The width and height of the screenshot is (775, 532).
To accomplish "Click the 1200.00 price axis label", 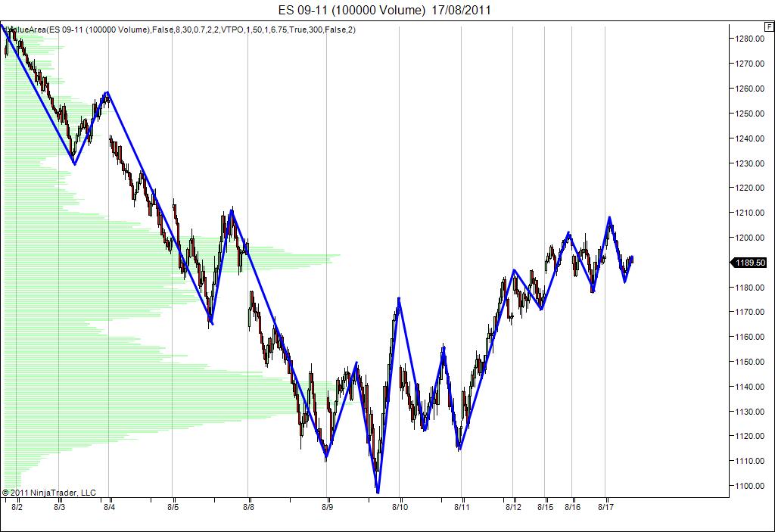I will (751, 238).
